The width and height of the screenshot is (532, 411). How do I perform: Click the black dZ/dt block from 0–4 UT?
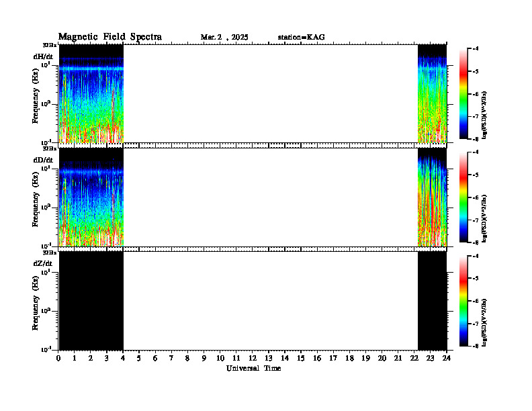[x=91, y=301]
